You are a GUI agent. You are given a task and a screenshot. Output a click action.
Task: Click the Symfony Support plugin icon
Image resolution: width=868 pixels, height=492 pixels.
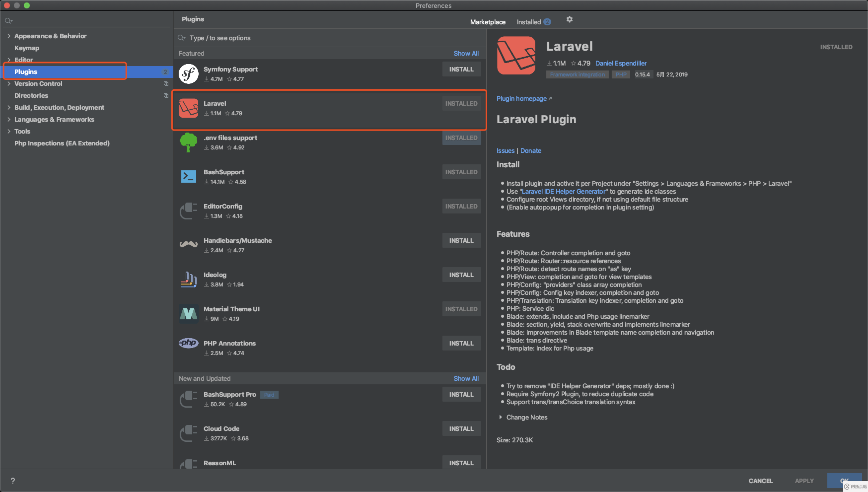(188, 74)
